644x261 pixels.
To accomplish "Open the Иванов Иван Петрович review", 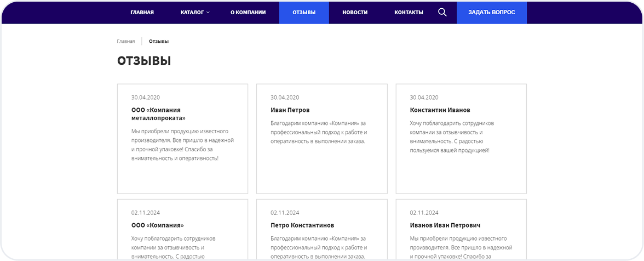I will [x=445, y=225].
